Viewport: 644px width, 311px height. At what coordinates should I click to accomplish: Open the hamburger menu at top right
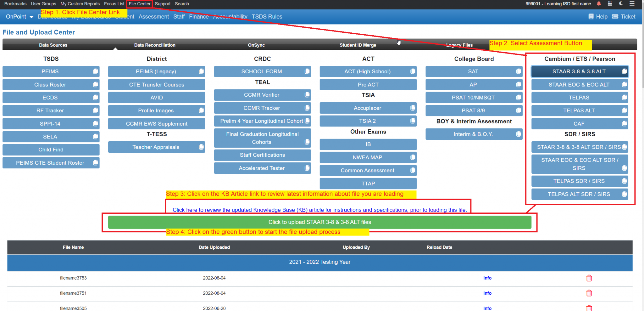tap(632, 4)
